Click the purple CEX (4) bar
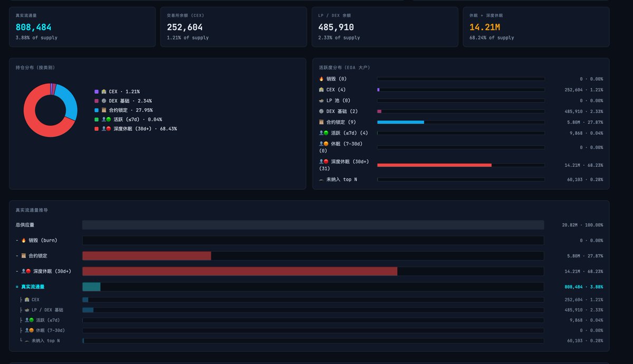 (378, 90)
